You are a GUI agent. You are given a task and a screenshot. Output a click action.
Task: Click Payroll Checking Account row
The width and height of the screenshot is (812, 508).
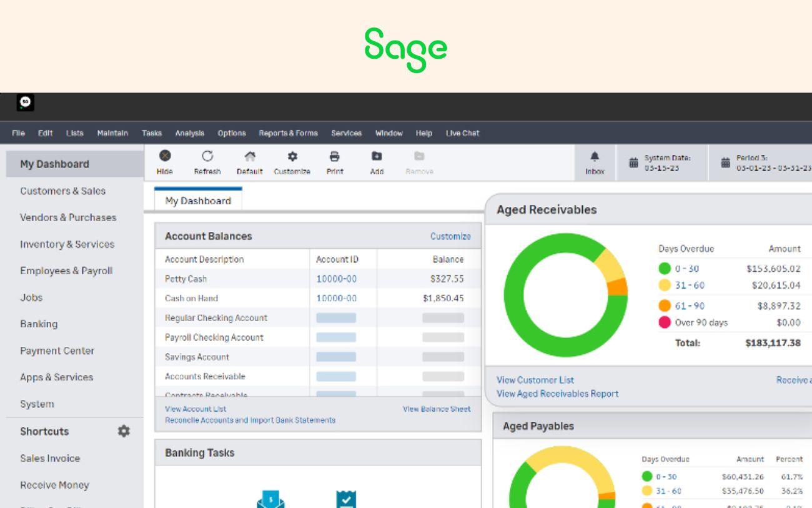point(318,337)
